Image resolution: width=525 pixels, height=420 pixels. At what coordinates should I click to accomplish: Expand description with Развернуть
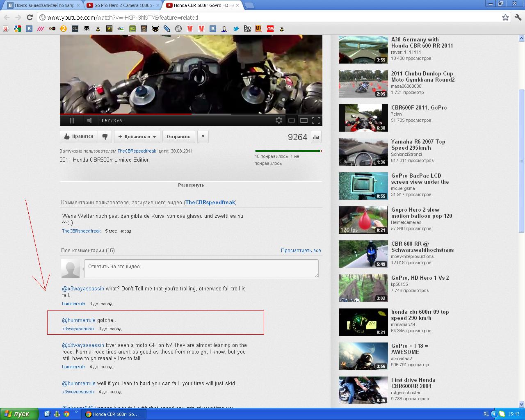[191, 185]
